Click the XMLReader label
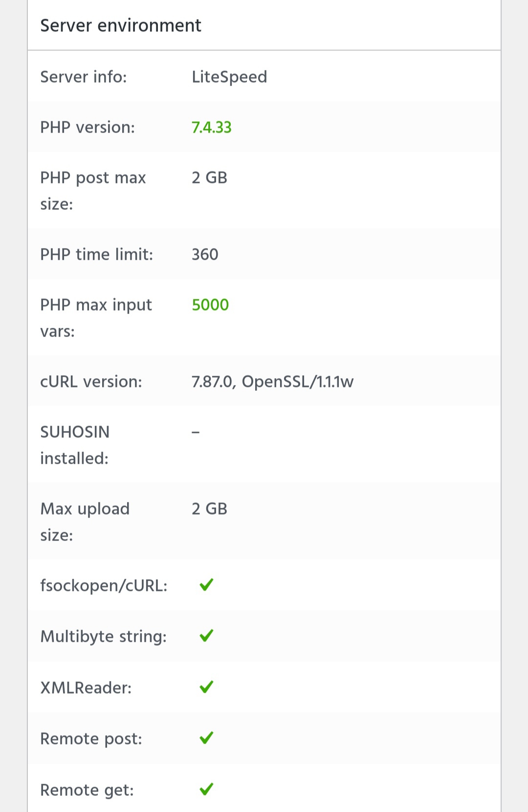The height and width of the screenshot is (812, 528). [86, 688]
